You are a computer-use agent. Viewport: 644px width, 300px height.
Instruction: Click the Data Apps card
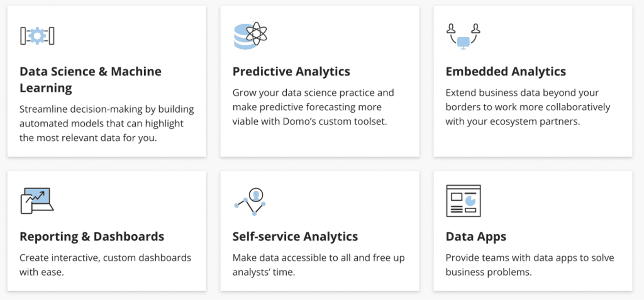point(532,232)
